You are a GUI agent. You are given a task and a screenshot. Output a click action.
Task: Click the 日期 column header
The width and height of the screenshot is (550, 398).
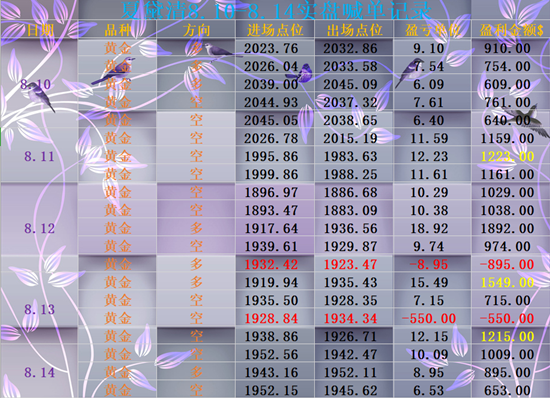(40, 30)
